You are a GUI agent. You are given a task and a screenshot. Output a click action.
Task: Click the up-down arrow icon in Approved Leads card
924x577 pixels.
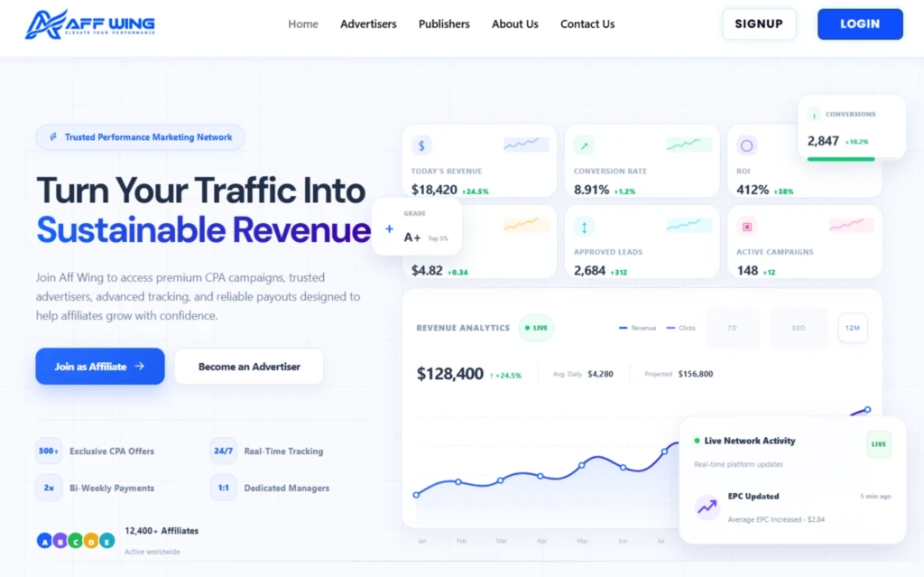coord(584,227)
